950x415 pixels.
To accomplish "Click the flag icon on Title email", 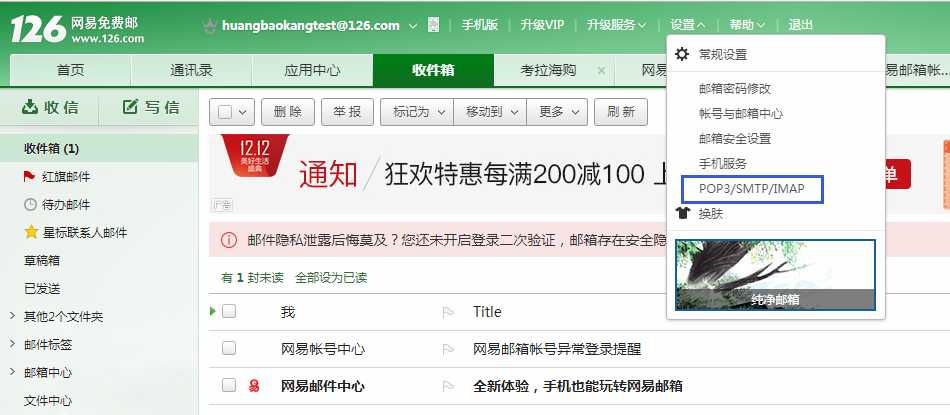I will (448, 312).
